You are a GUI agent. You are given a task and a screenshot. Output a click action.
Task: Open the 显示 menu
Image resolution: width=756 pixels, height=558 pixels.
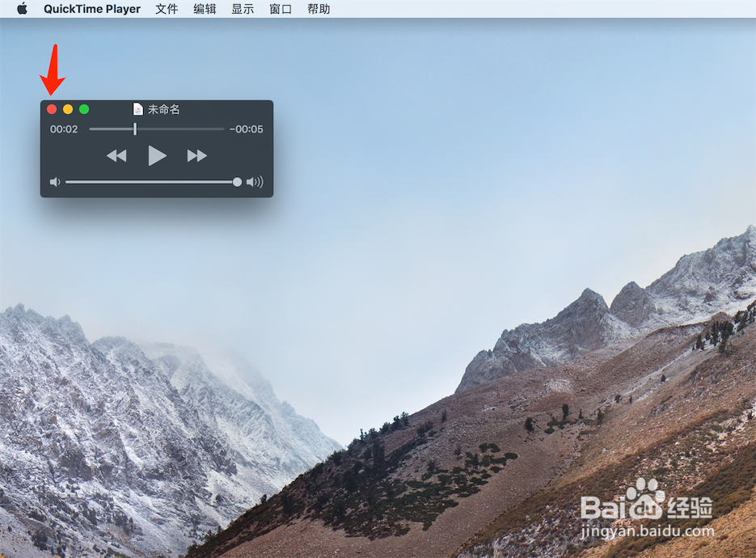(242, 9)
